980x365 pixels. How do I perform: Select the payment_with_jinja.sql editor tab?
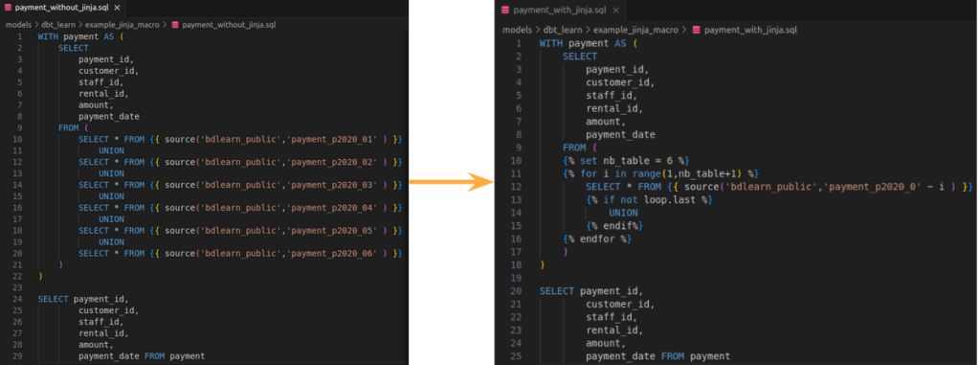[x=560, y=10]
